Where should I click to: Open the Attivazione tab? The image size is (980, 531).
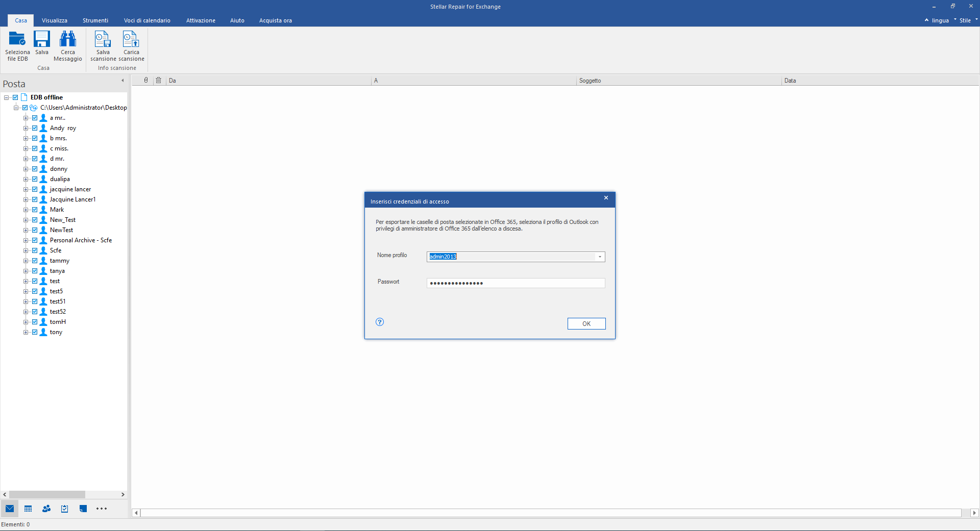click(201, 20)
